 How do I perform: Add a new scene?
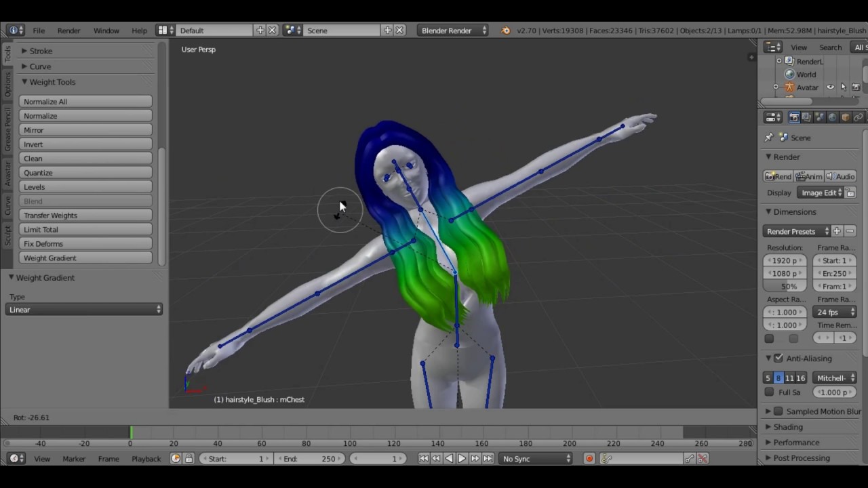387,30
